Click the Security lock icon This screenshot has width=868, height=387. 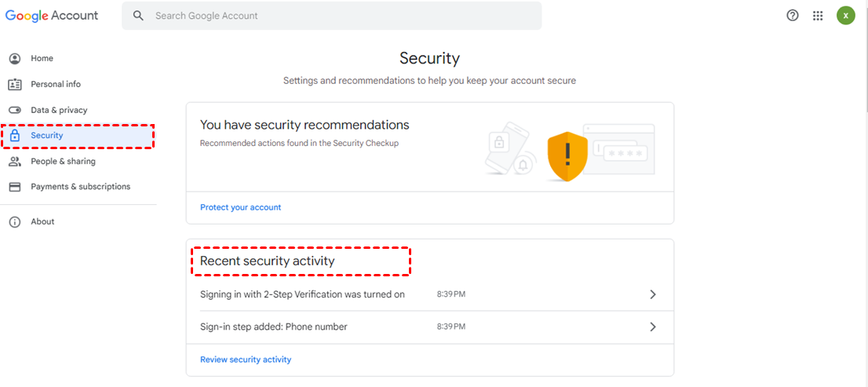pyautogui.click(x=14, y=136)
